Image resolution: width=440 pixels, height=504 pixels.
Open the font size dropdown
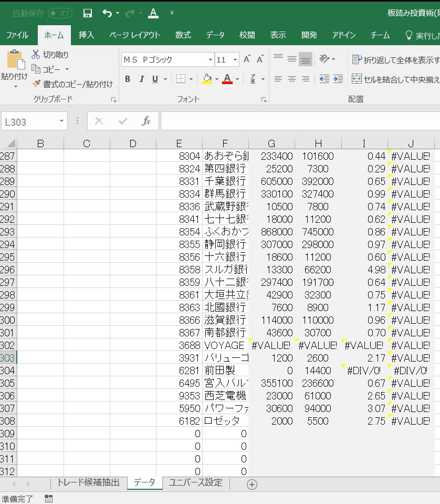235,60
